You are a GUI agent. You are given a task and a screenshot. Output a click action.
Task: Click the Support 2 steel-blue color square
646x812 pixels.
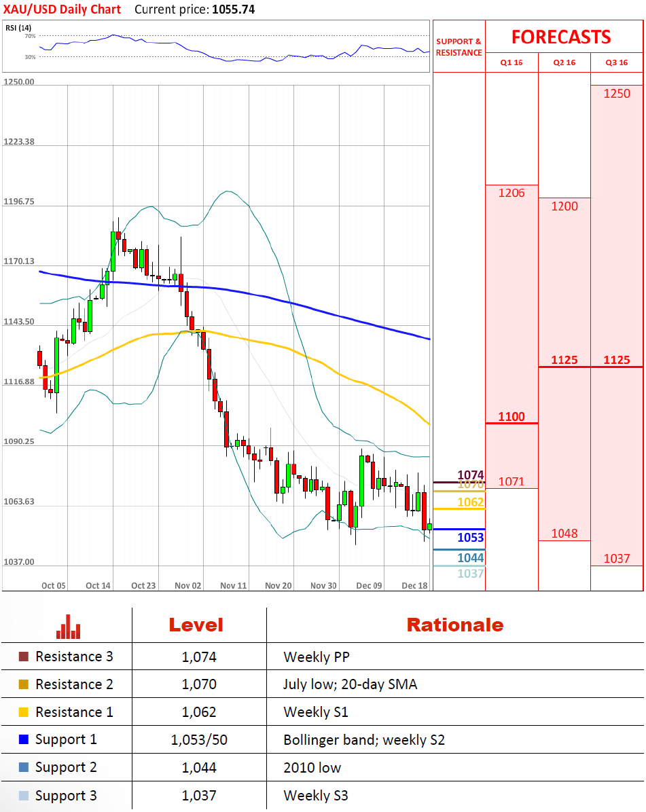coord(24,767)
